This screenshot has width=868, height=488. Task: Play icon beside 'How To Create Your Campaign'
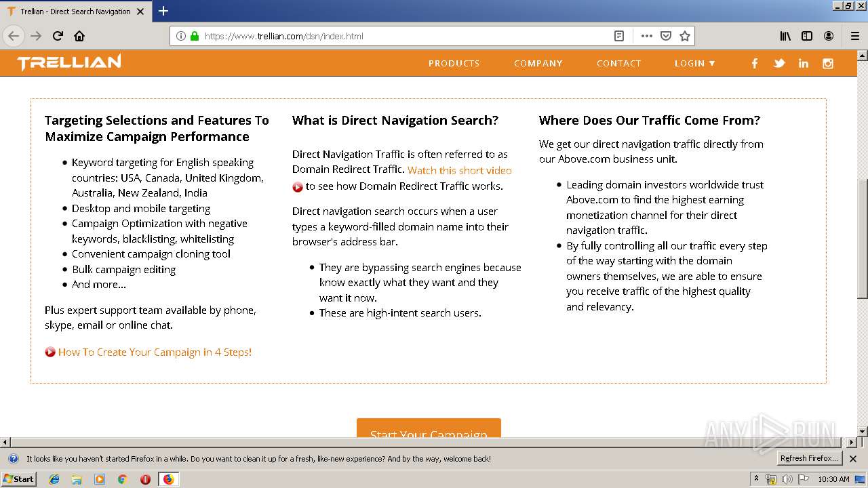coord(50,352)
